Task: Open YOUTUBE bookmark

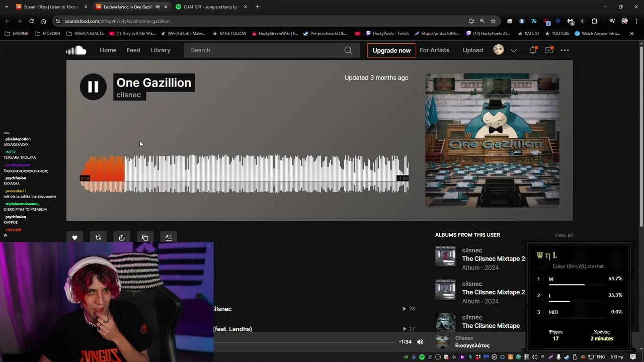Action: pos(557,34)
